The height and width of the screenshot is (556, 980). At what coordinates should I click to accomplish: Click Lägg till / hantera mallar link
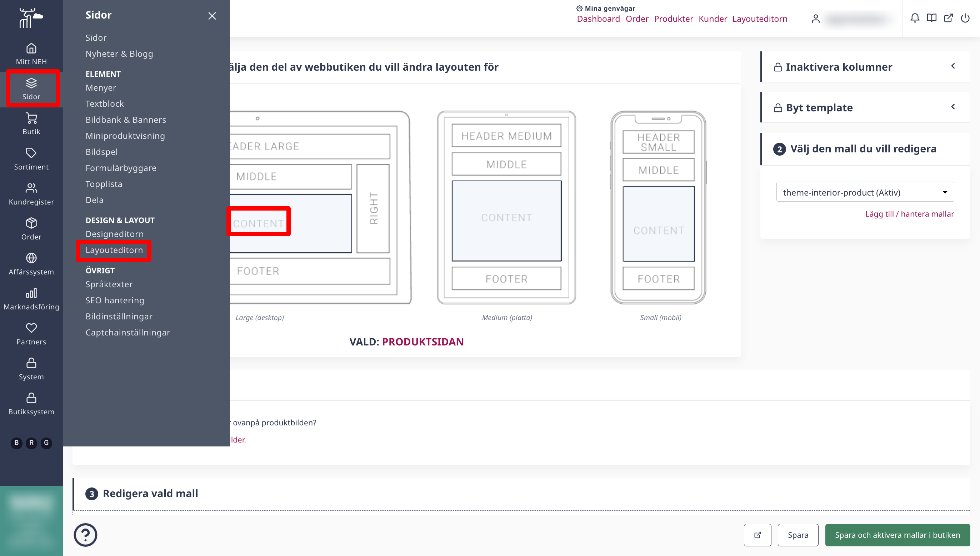tap(910, 214)
